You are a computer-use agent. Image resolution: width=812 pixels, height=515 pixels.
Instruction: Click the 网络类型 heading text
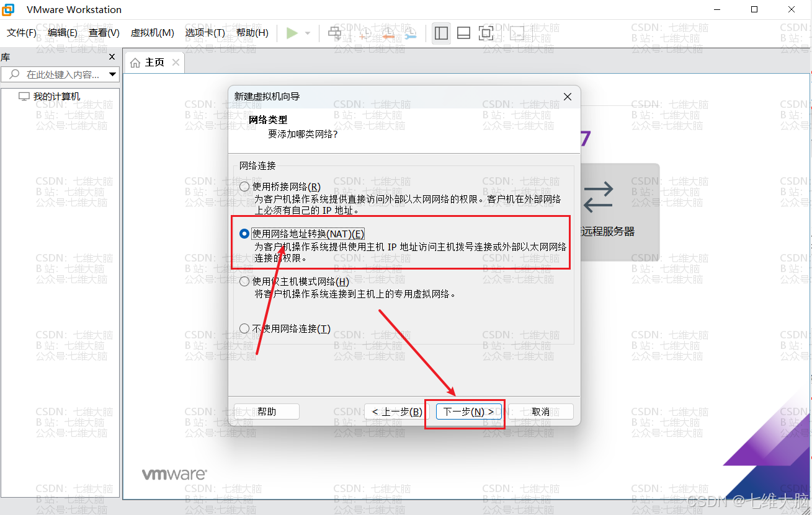268,120
